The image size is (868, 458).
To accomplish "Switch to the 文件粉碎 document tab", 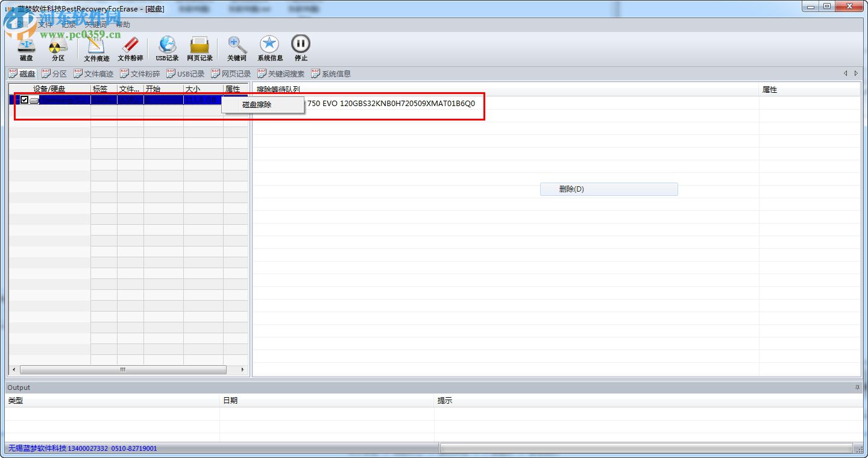I will click(140, 74).
